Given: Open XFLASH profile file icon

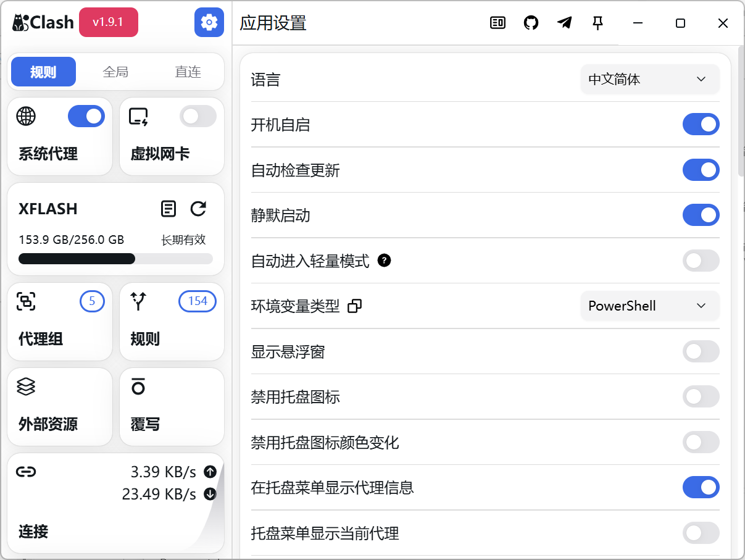Looking at the screenshot, I should pyautogui.click(x=168, y=209).
